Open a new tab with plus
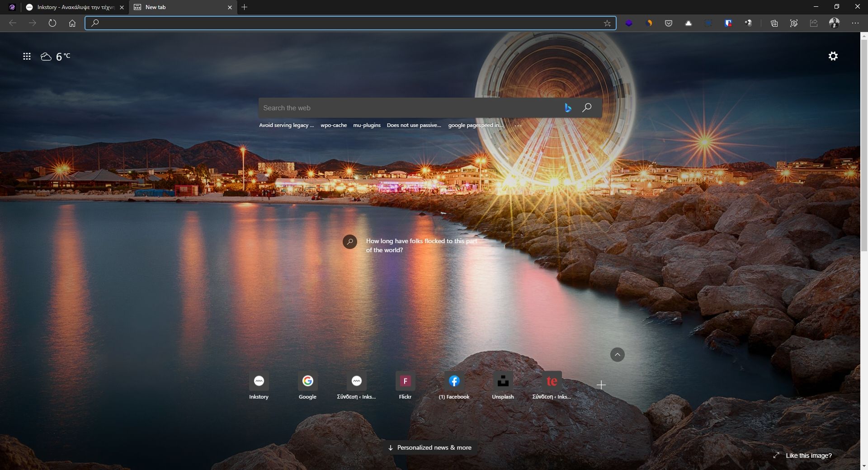This screenshot has height=470, width=868. pos(245,7)
